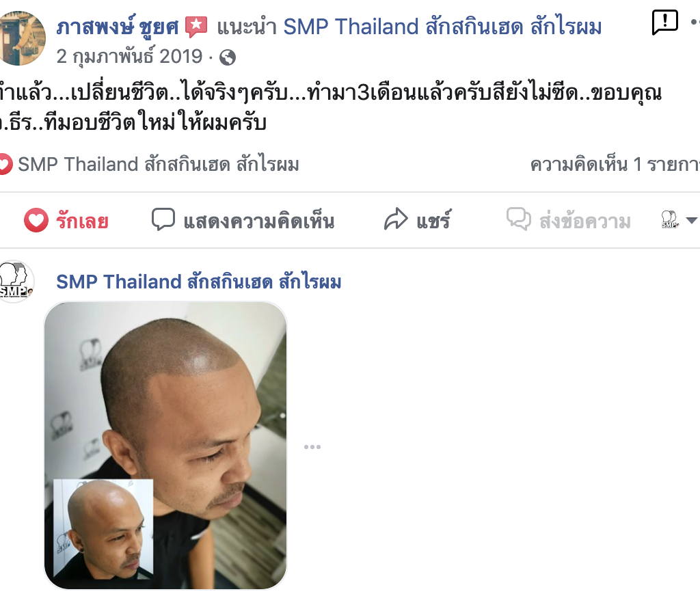Open the comment's head photo thumbnail
700x596 pixels.
pos(165,446)
